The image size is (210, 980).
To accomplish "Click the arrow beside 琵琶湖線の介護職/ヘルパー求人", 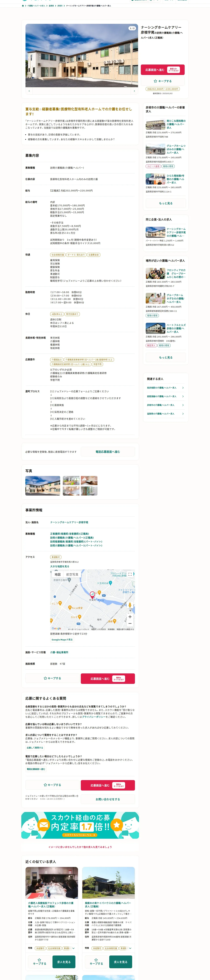I will pyautogui.click(x=183, y=396).
